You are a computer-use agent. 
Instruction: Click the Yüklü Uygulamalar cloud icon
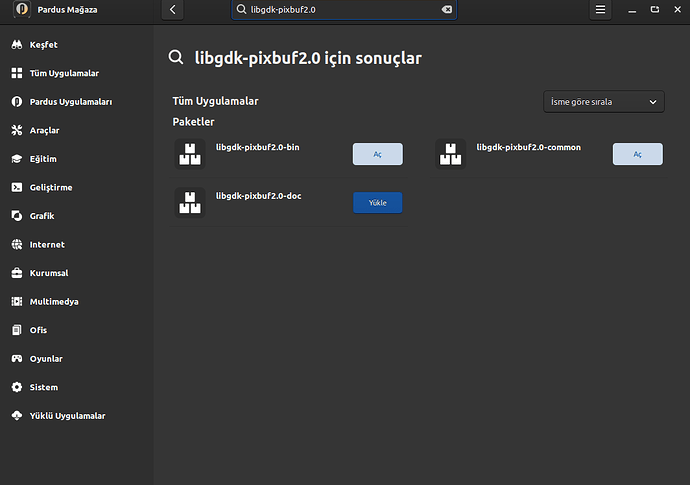pyautogui.click(x=16, y=415)
